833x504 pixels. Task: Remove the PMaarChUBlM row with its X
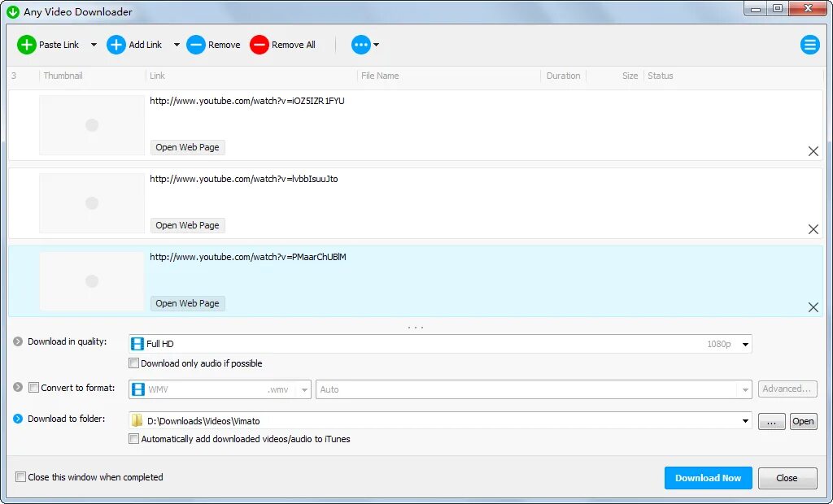coord(813,307)
